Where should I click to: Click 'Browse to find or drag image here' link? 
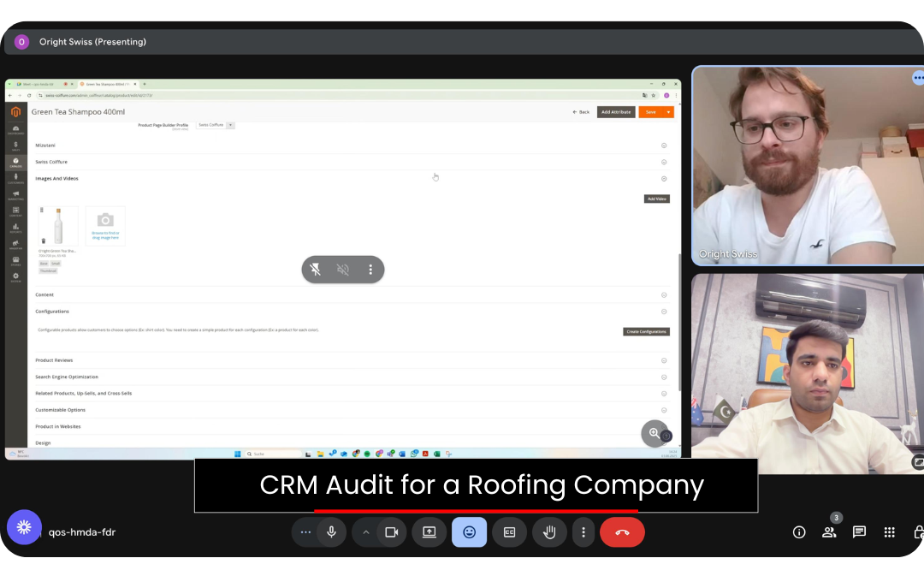coord(105,235)
